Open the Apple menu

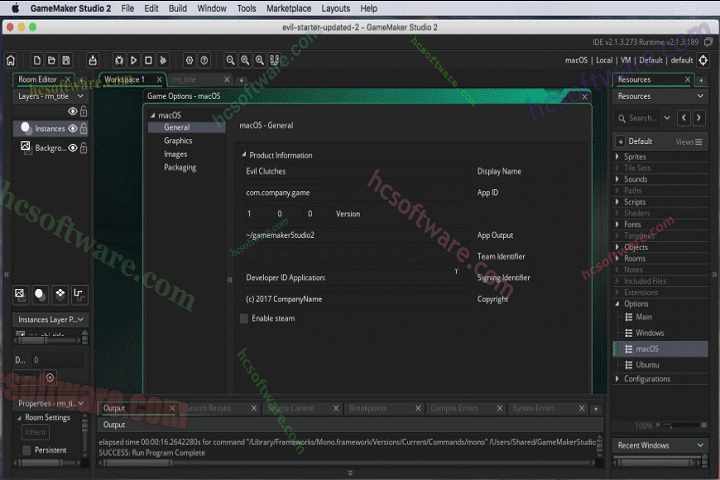[15, 8]
